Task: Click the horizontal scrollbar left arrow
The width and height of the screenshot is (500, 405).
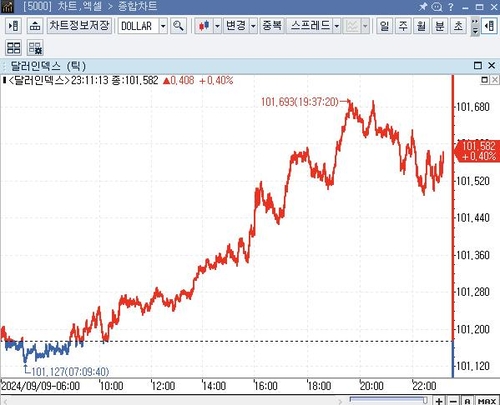Action: [x=5, y=401]
